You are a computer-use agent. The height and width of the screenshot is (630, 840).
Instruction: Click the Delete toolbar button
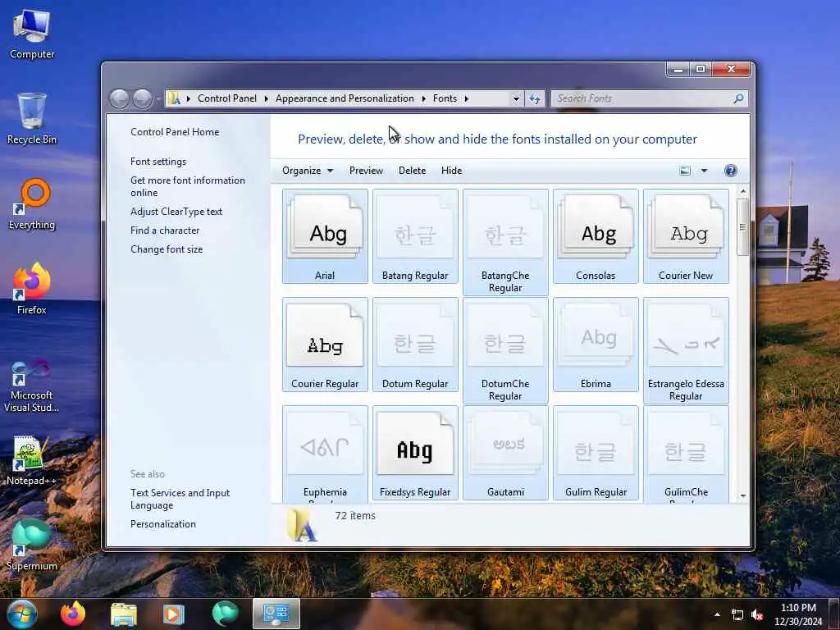pos(412,171)
